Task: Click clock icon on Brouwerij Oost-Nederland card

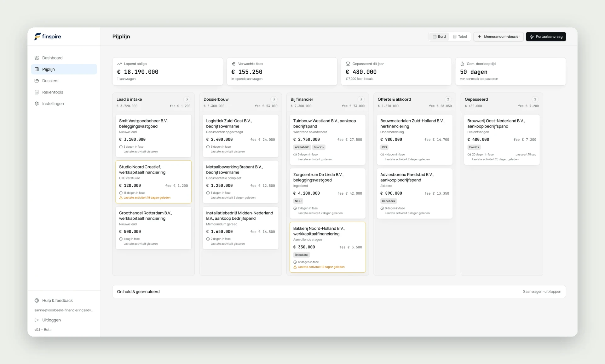Action: click(469, 155)
